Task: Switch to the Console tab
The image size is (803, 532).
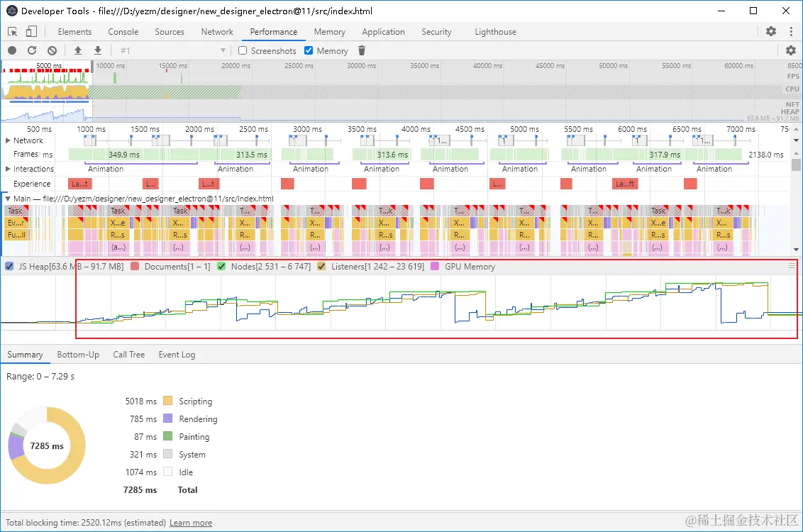Action: tap(123, 32)
